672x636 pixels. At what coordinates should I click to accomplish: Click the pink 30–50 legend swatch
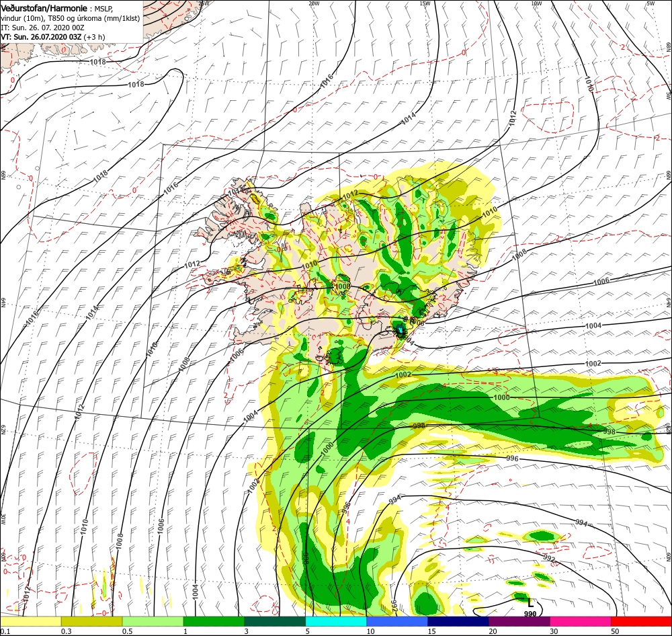click(x=581, y=621)
